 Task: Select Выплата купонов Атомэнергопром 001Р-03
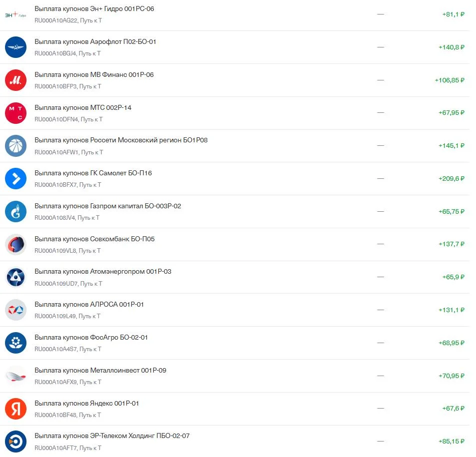click(x=103, y=272)
